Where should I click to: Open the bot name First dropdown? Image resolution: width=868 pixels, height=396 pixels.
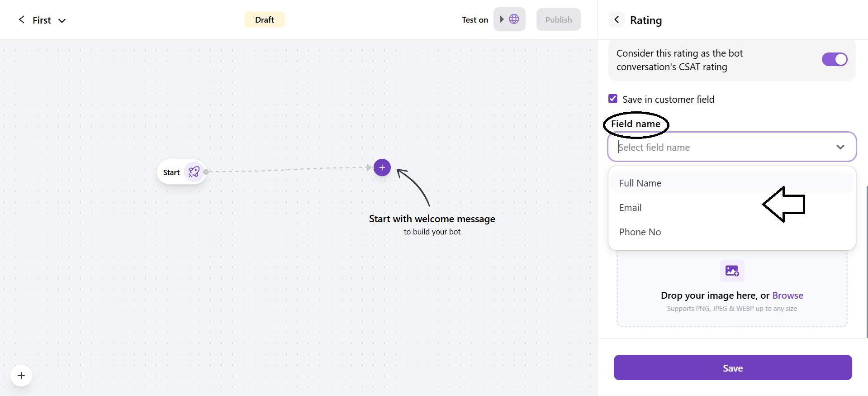tap(62, 20)
